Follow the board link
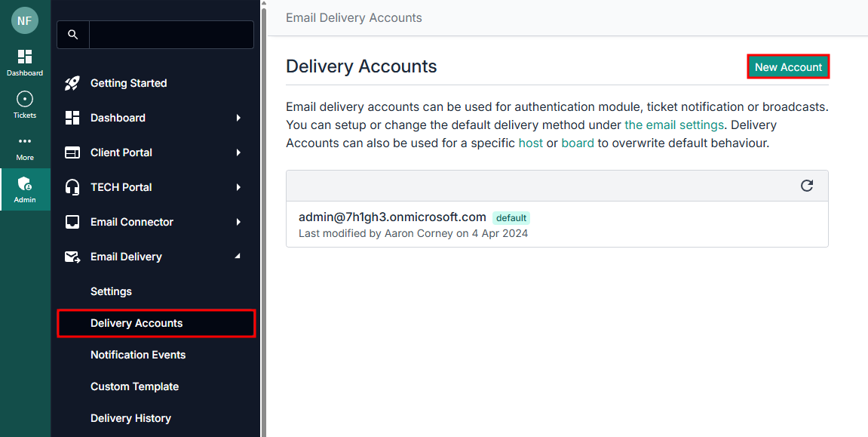 578,143
